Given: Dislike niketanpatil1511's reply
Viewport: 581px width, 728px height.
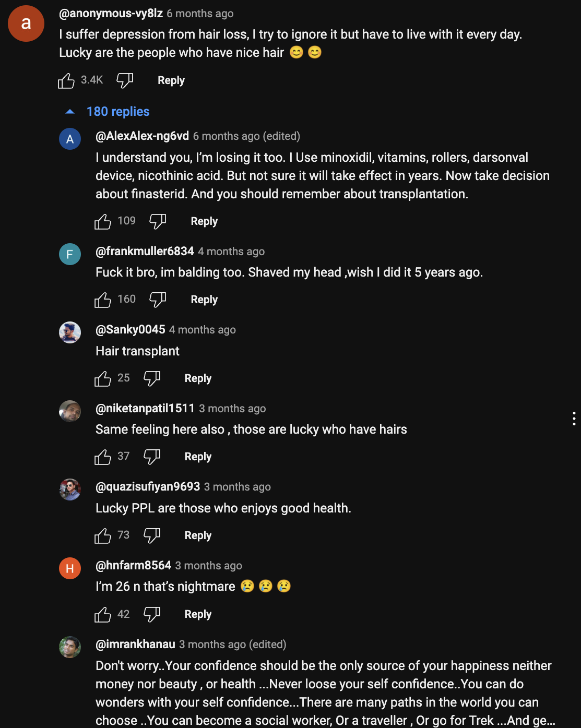Looking at the screenshot, I should click(x=152, y=457).
